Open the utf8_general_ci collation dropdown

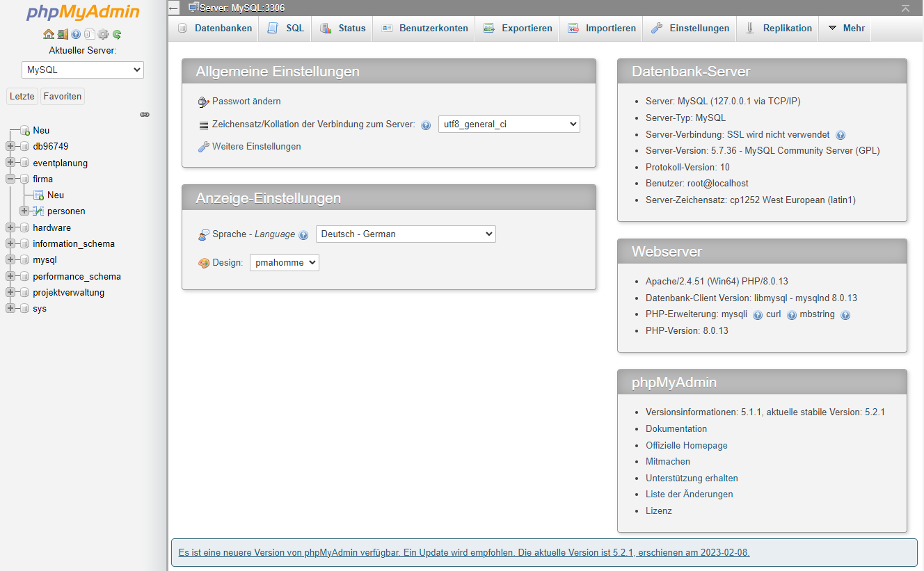(509, 124)
